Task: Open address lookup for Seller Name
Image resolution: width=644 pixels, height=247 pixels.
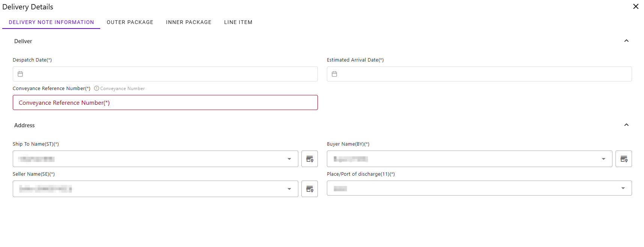Action: 309,189
